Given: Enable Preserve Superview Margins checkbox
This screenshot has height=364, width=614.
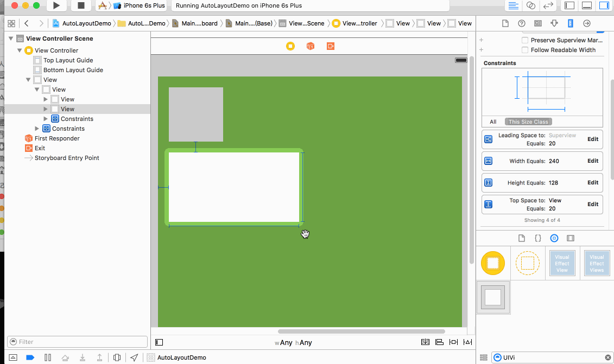Looking at the screenshot, I should (525, 40).
